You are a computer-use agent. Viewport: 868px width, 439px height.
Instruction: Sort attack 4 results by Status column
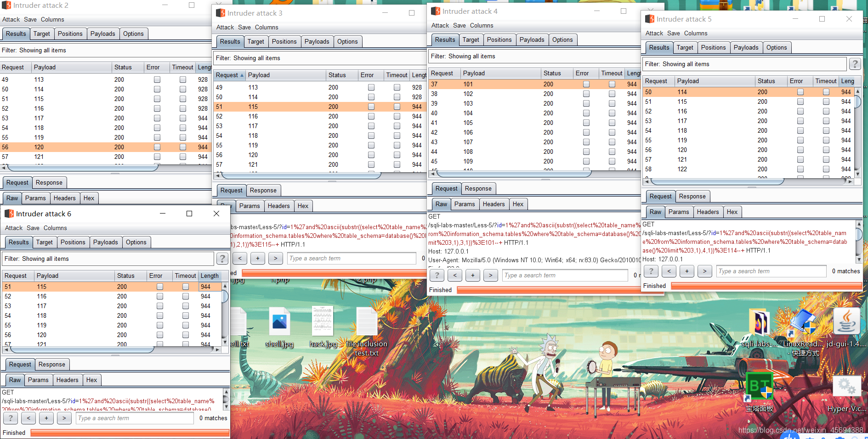click(x=557, y=73)
